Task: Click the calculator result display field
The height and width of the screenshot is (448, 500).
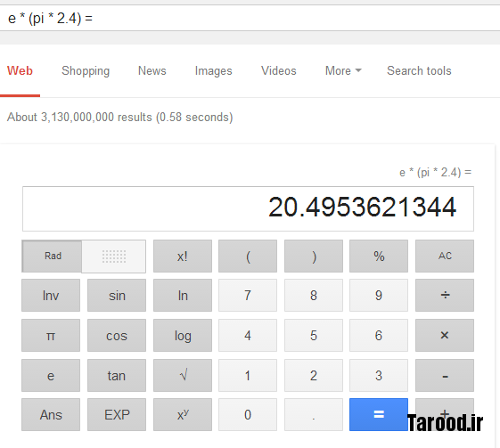Action: tap(248, 208)
